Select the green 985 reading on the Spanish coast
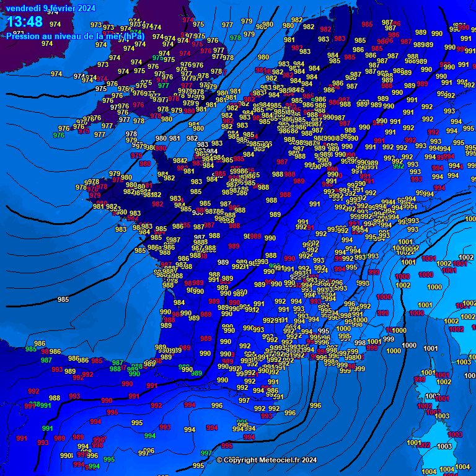Viewport: 476px width, 476px height. (x=31, y=350)
